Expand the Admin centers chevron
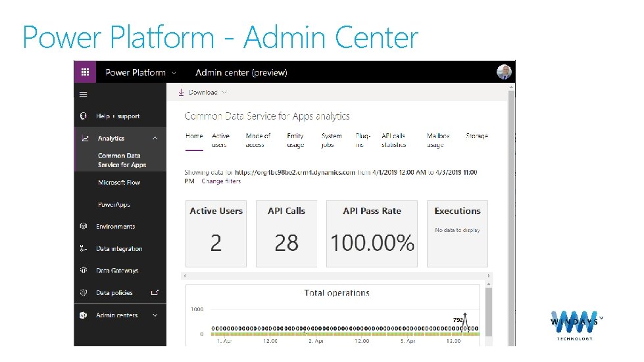 point(155,315)
